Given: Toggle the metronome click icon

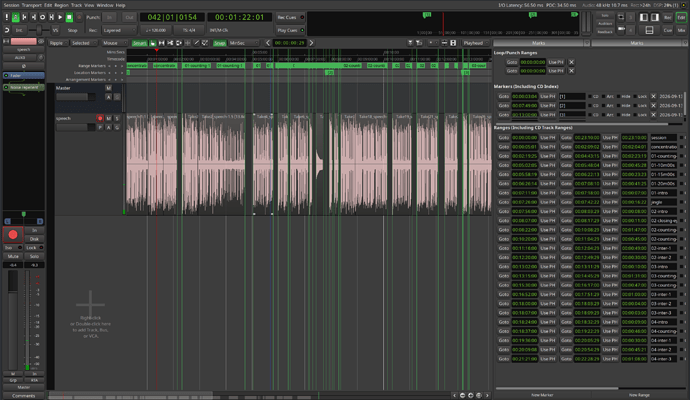Looking at the screenshot, I should click(x=15, y=17).
